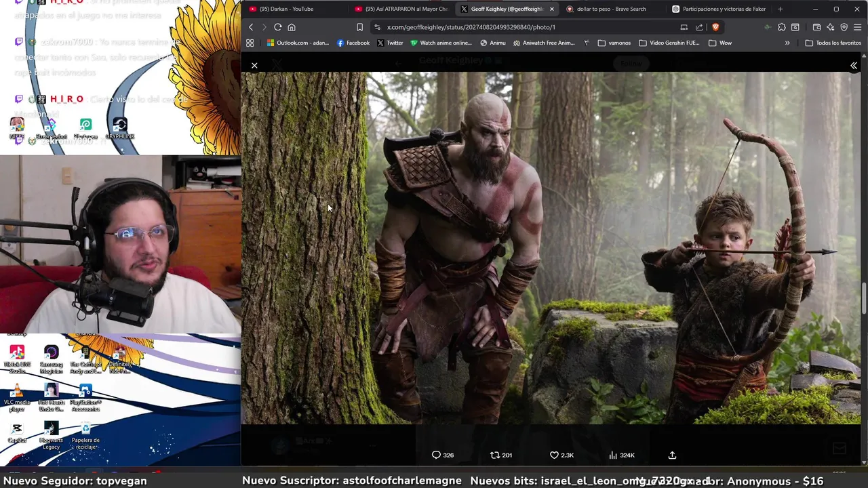Switch to the 'Así ATRAPARON al Mayor' tab
868x488 pixels.
coord(401,9)
